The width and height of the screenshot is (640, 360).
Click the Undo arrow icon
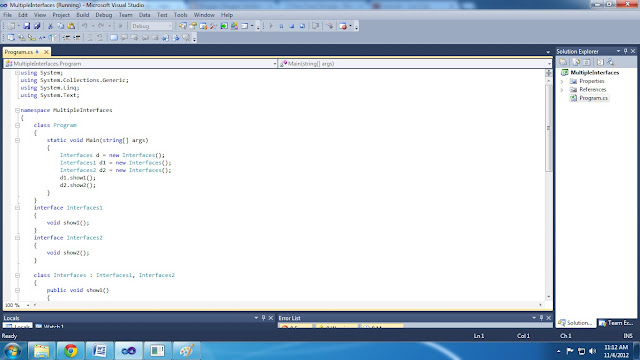click(84, 26)
